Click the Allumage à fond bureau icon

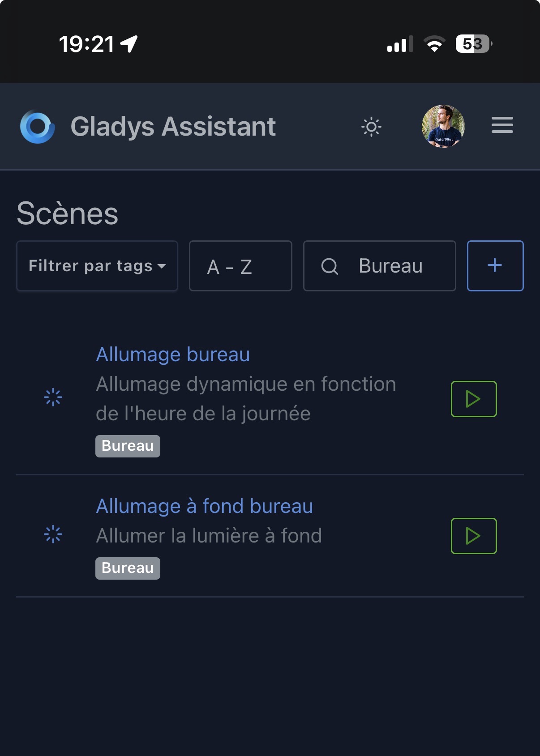[53, 534]
